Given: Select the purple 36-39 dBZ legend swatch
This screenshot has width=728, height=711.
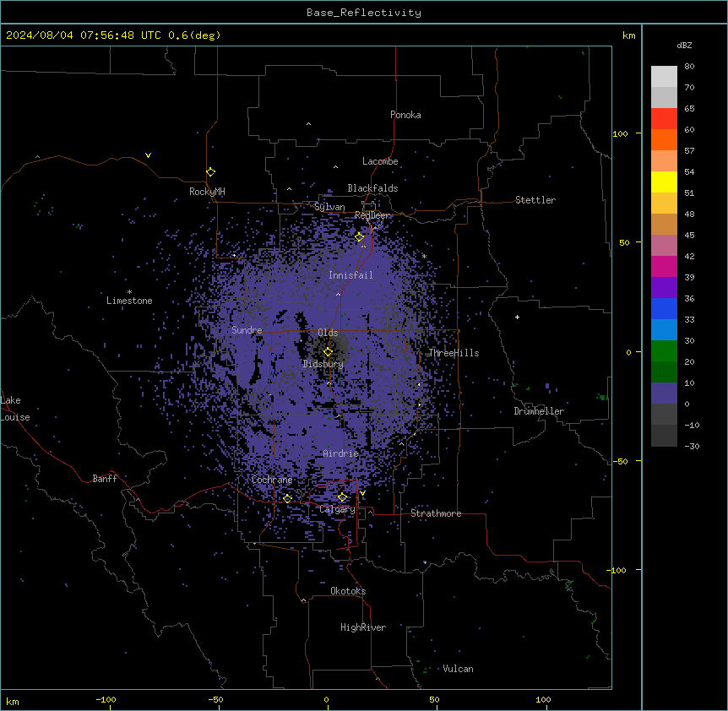Looking at the screenshot, I should click(664, 288).
